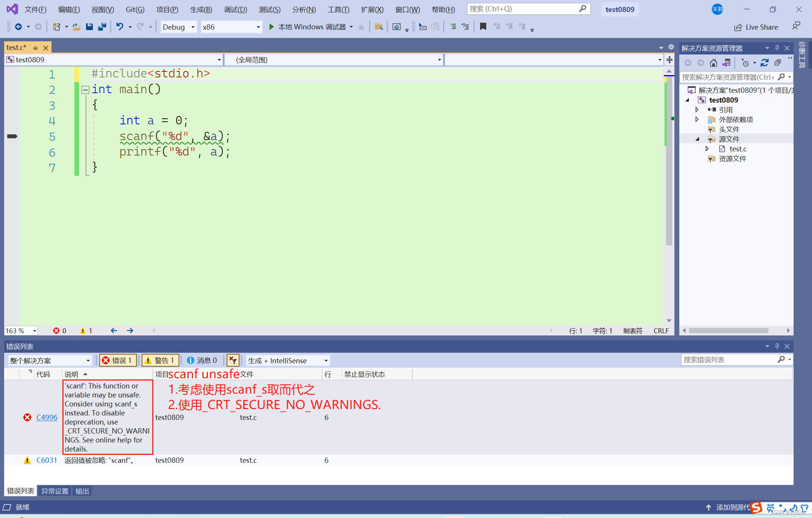Viewport: 812px width, 518px height.
Task: Open the error list filter icon
Action: [233, 360]
